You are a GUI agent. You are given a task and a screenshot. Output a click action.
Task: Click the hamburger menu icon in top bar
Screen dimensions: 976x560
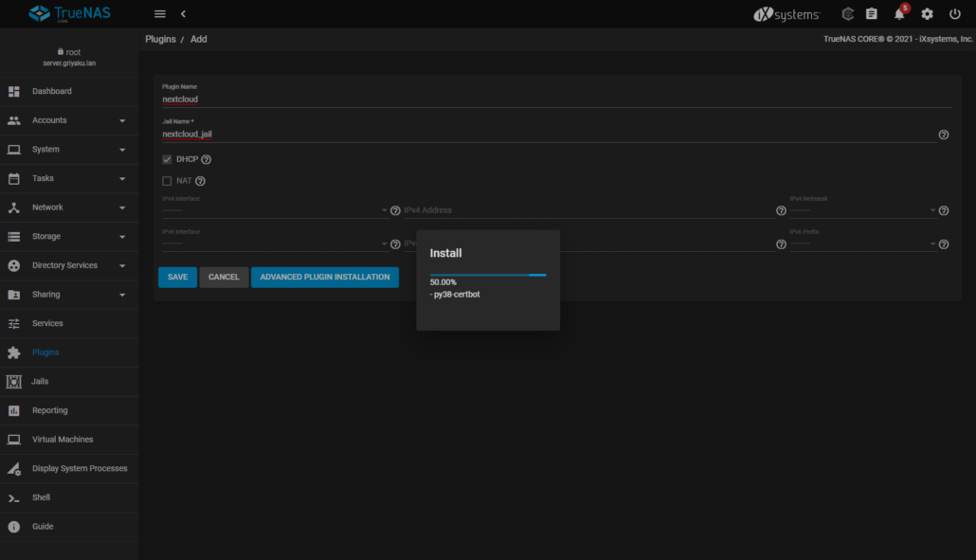point(160,14)
